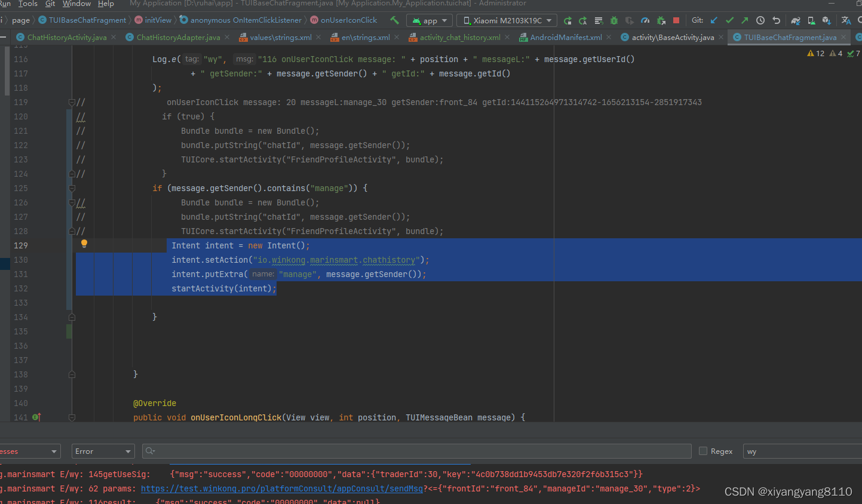The width and height of the screenshot is (862, 504).
Task: Collapse the if block at line 125
Action: [72, 188]
